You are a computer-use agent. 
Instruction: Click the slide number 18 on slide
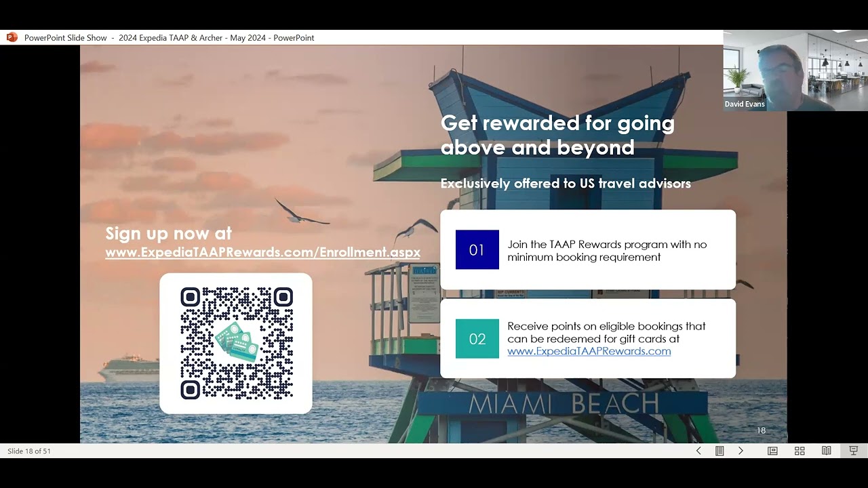(761, 430)
